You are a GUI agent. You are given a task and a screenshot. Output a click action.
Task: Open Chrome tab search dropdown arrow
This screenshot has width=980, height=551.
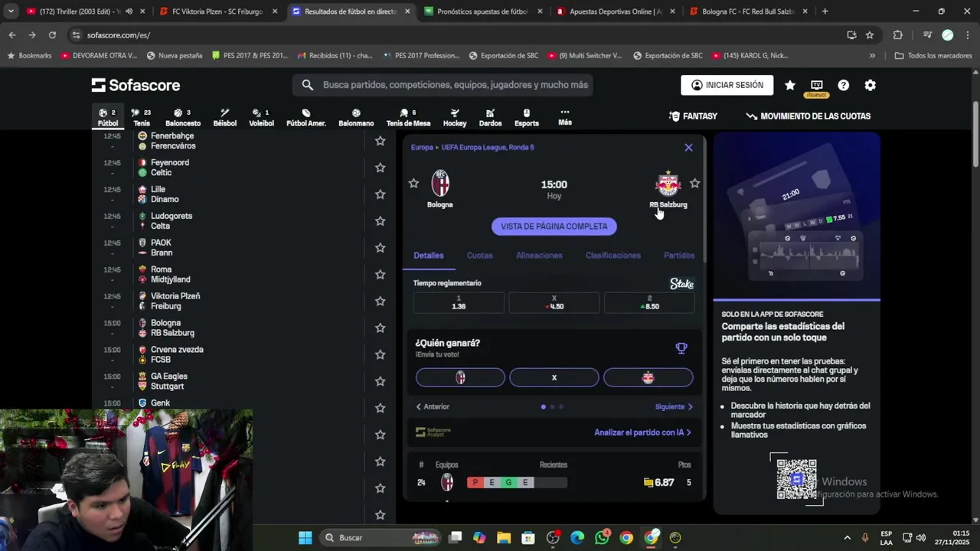point(11,11)
